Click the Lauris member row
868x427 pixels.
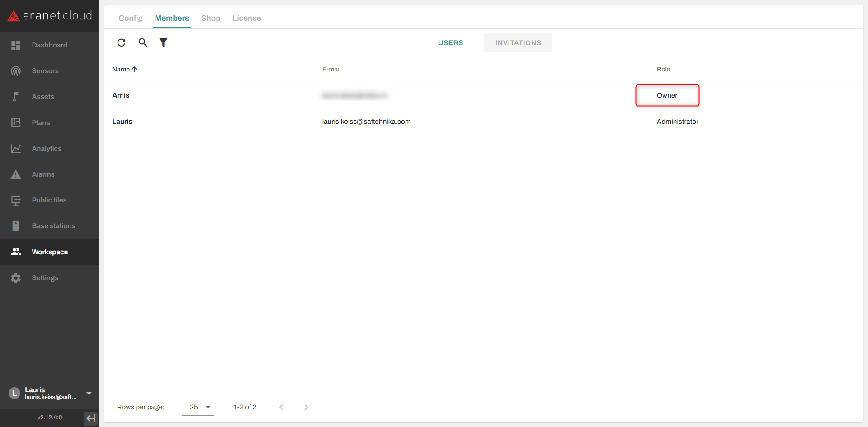tap(123, 122)
